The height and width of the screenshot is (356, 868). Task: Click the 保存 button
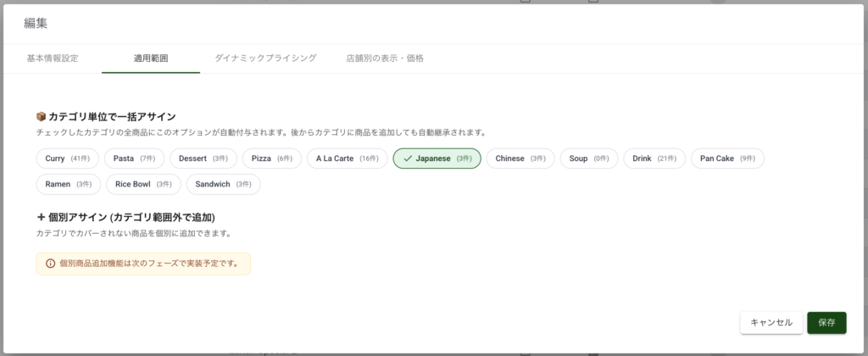[x=826, y=323]
